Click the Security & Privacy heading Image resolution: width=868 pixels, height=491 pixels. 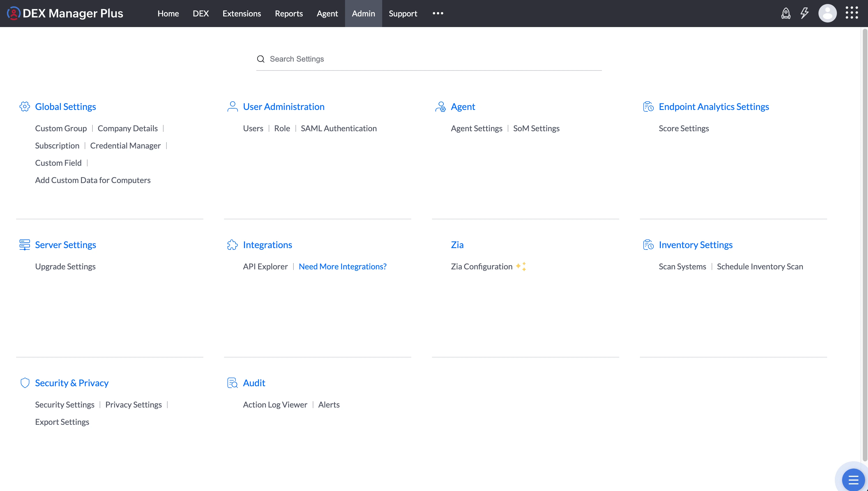(x=72, y=383)
